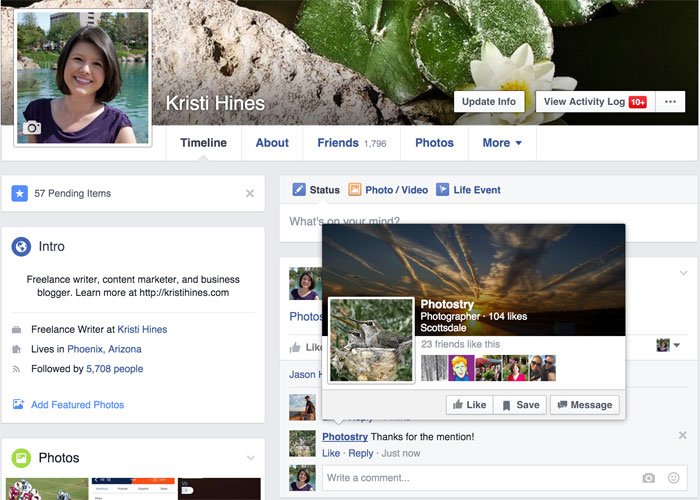Click the post author avatar thumbnail

pos(305,283)
